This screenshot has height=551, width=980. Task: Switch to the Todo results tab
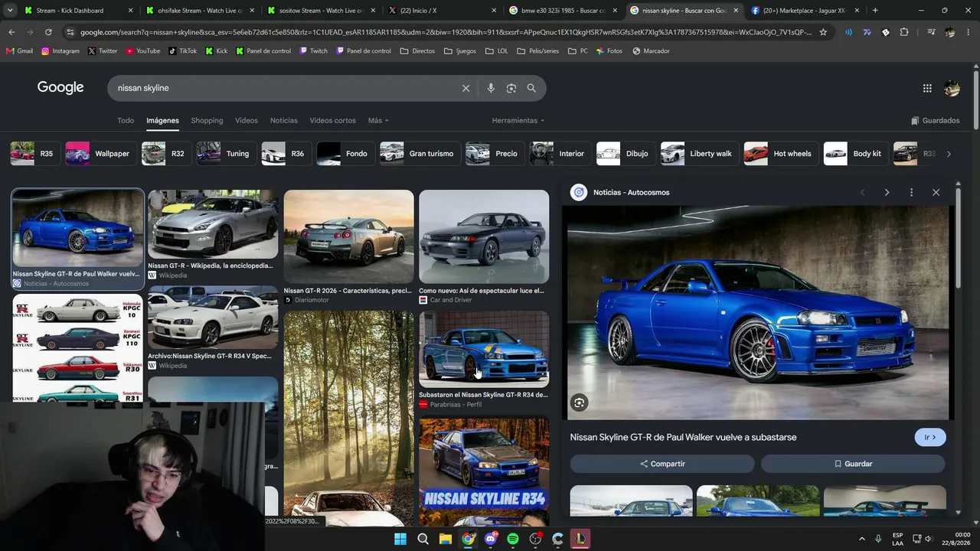(126, 120)
